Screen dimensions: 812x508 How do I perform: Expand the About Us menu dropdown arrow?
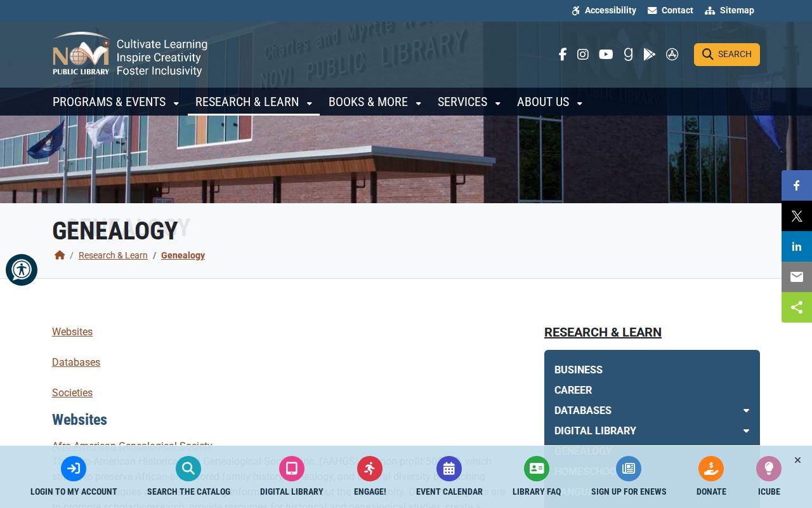580,104
